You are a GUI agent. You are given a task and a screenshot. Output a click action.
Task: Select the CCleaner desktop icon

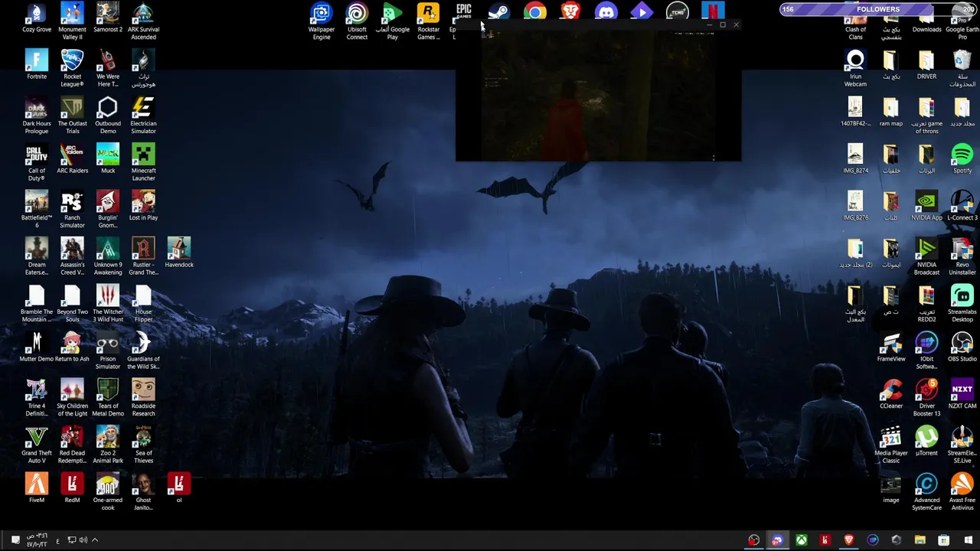point(891,393)
